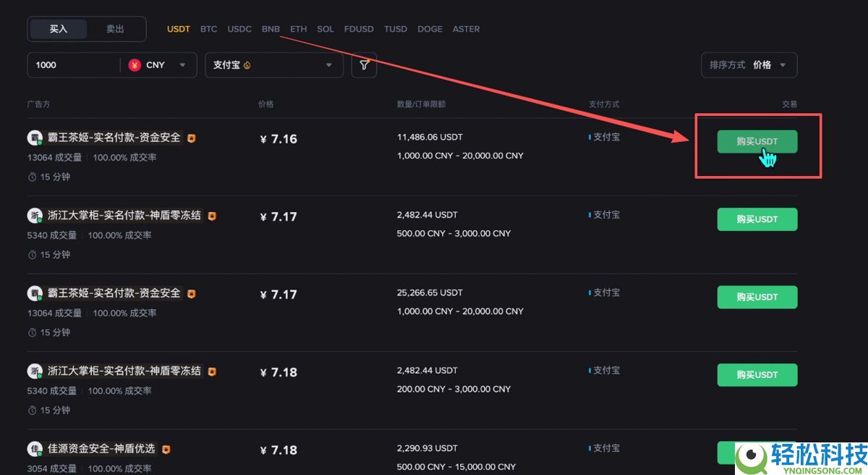Click the 浙江大掌柜 merchant avatar
Screen dimensions: 868x475
(x=35, y=215)
